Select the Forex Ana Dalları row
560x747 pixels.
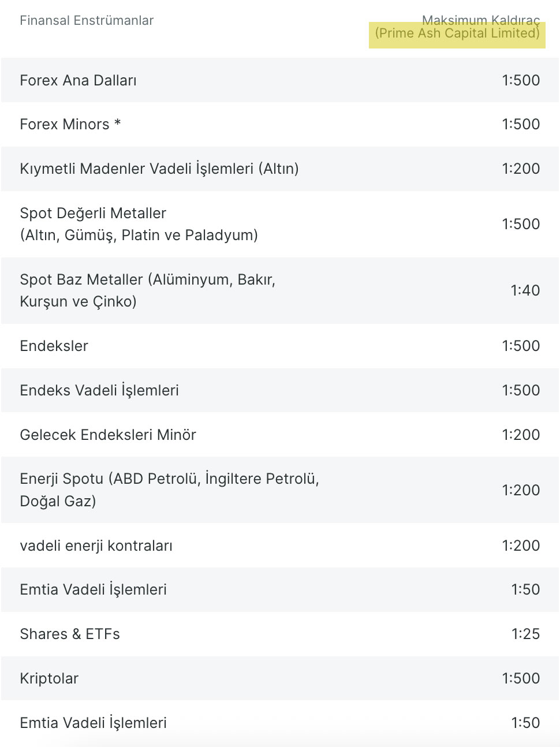click(x=280, y=80)
